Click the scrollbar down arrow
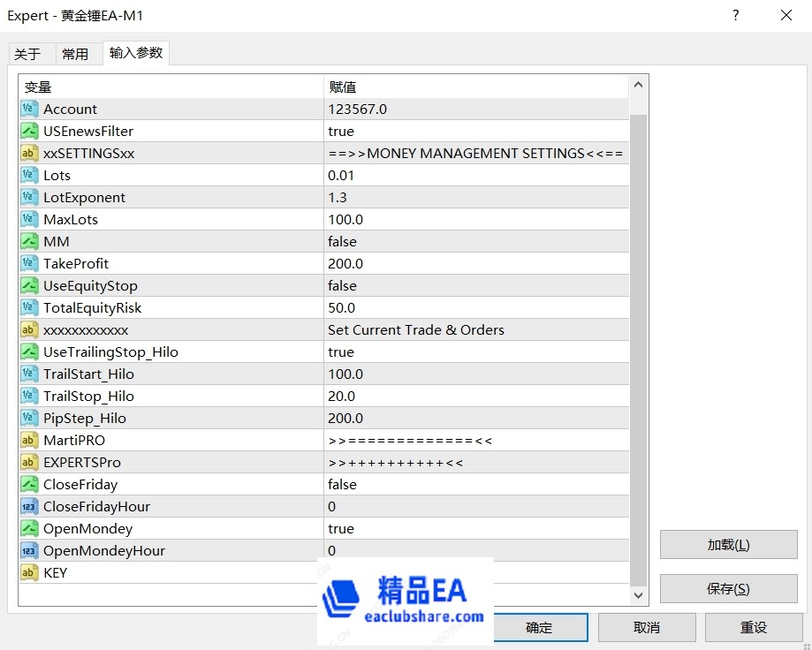The width and height of the screenshot is (812, 650). (637, 595)
